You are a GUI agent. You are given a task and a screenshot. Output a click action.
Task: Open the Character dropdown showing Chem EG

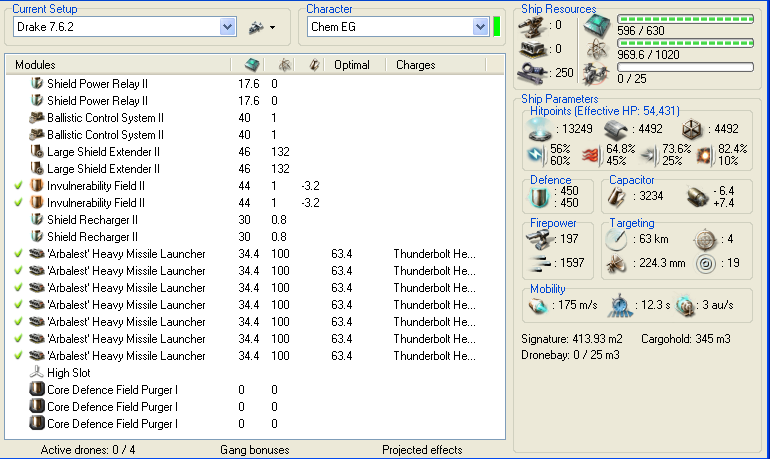[x=480, y=27]
